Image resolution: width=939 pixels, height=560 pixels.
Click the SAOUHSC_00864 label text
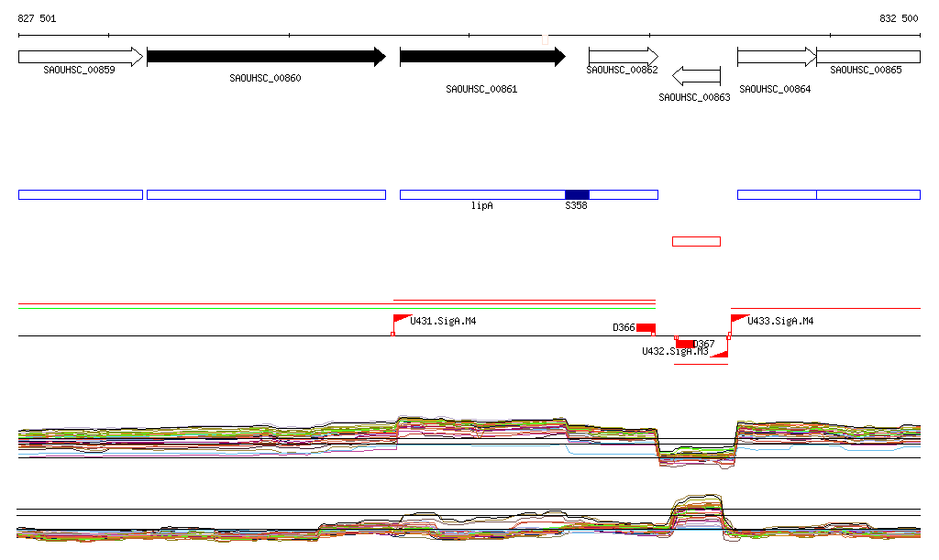[x=775, y=89]
